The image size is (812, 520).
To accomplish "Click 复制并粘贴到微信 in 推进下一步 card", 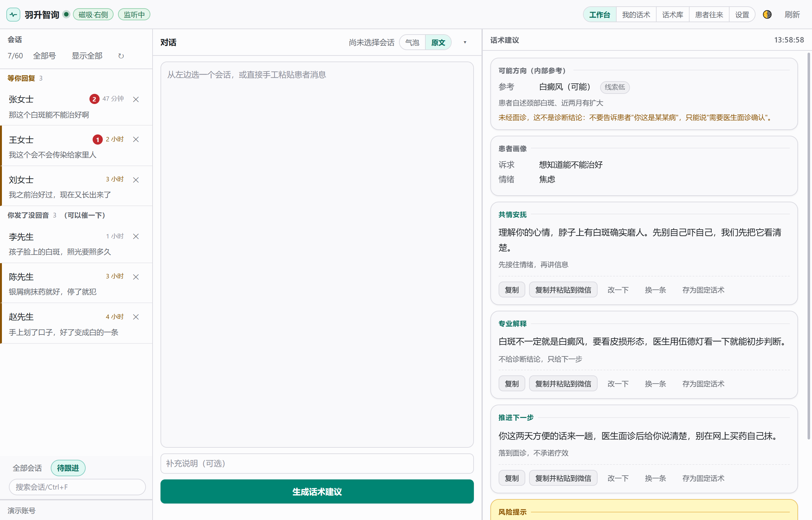I will tap(563, 478).
